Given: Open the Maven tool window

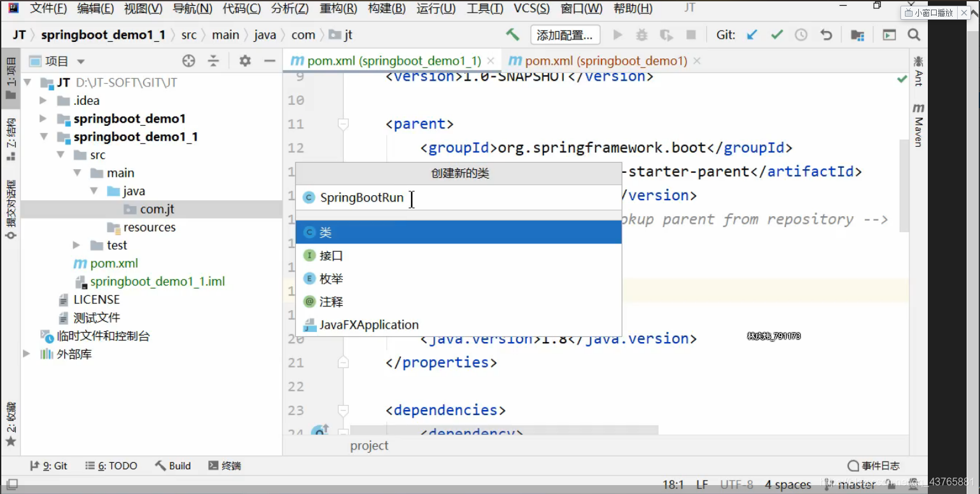Looking at the screenshot, I should pyautogui.click(x=918, y=125).
